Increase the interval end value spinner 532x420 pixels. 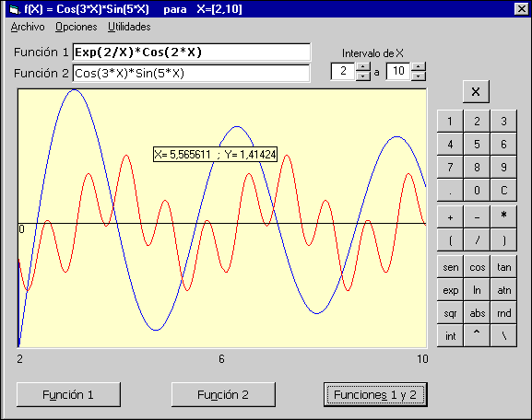419,67
